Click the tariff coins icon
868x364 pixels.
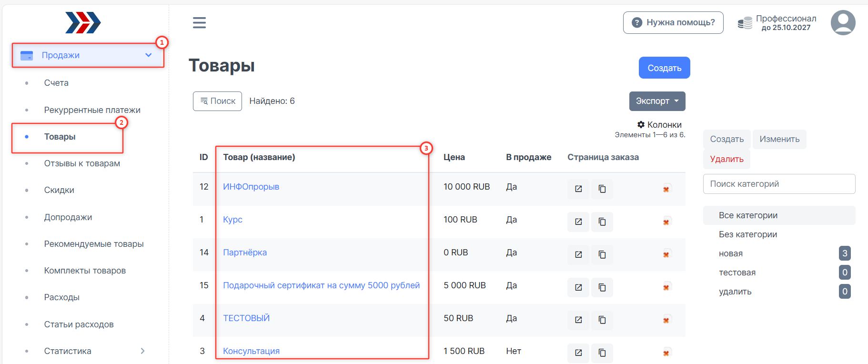pyautogui.click(x=745, y=22)
